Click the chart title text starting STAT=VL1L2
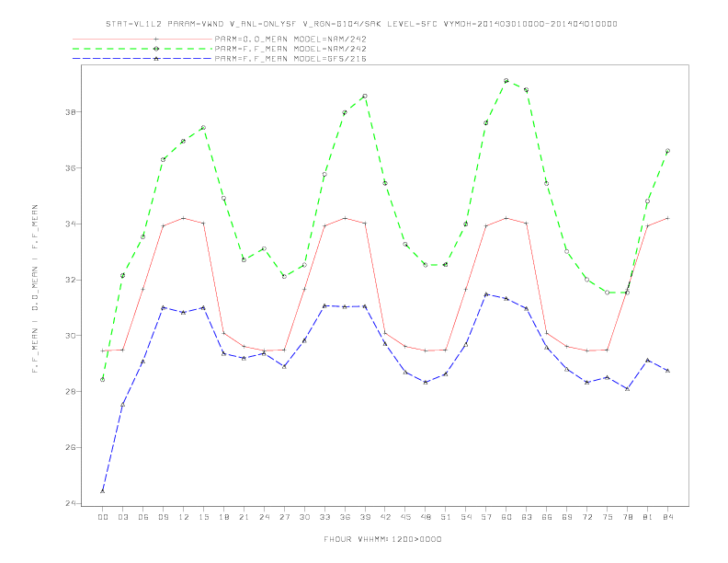This screenshot has height=563, width=728. coord(361,24)
